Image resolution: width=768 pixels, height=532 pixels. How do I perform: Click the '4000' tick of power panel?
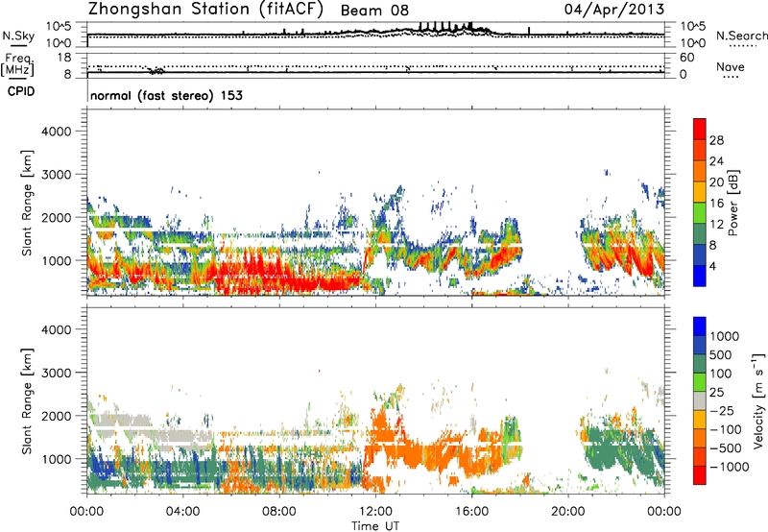coord(56,132)
